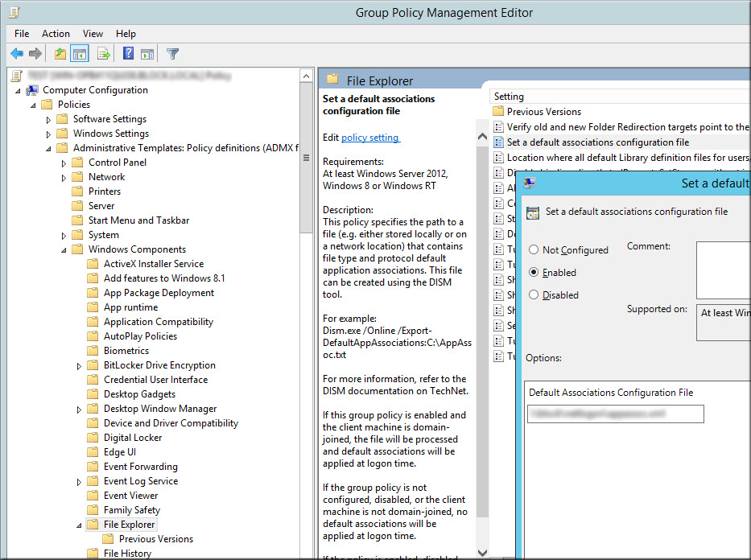Collapse the Windows Components node
This screenshot has height=560, width=751.
[x=64, y=250]
